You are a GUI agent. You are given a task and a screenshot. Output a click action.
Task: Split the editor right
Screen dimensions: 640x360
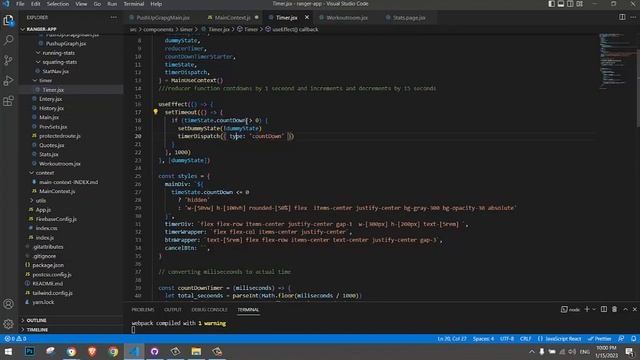pyautogui.click(x=622, y=17)
